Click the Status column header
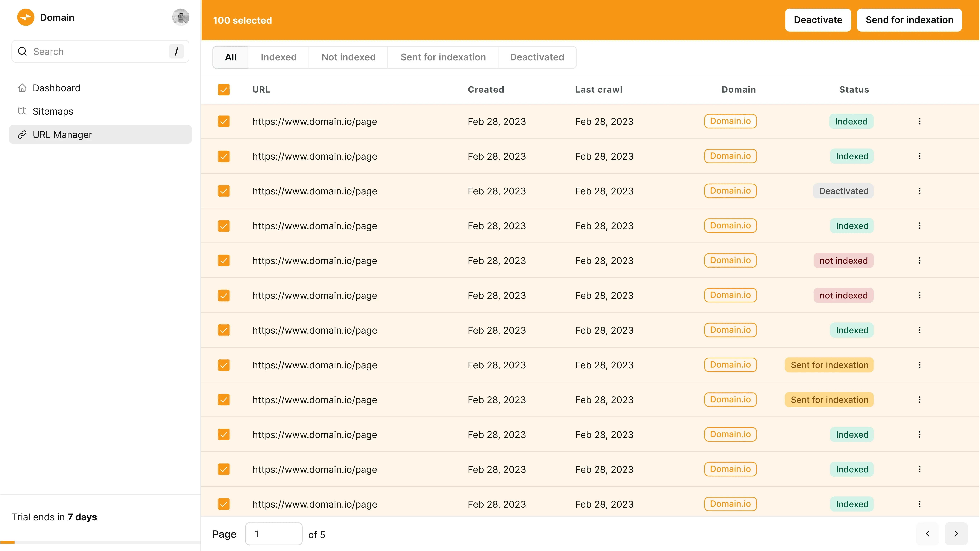This screenshot has height=551, width=980. 854,90
